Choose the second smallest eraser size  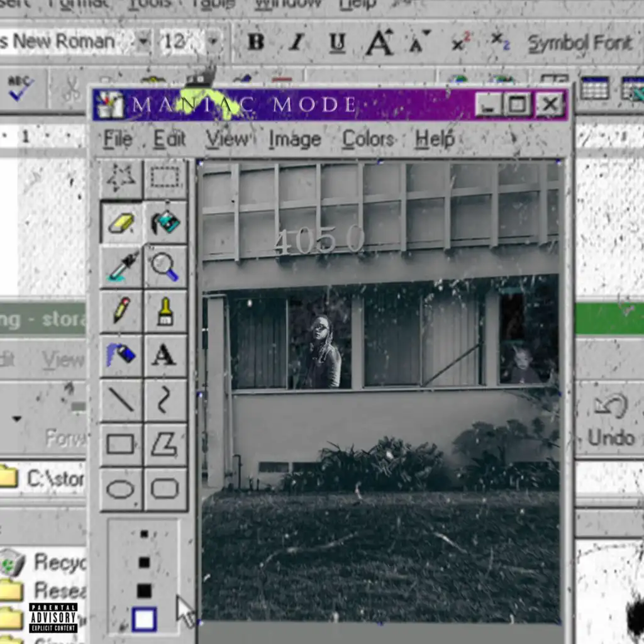coord(144,562)
